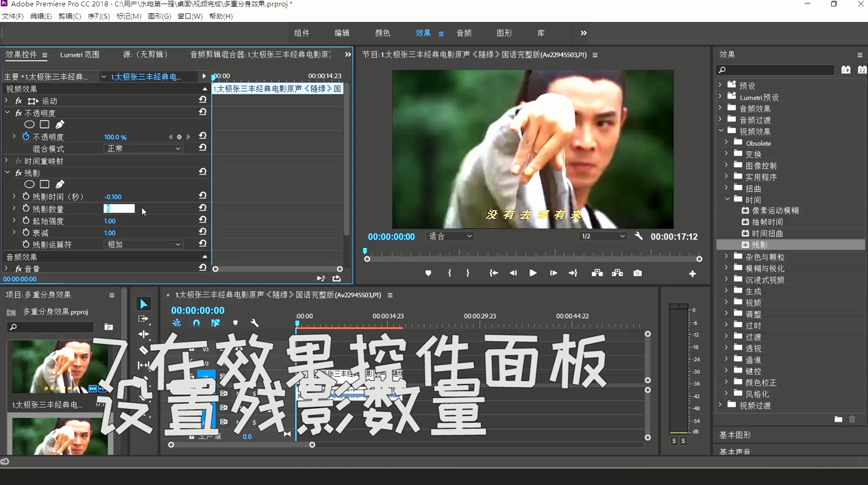Click play-audio-only icon in Effect Controls

click(x=321, y=278)
